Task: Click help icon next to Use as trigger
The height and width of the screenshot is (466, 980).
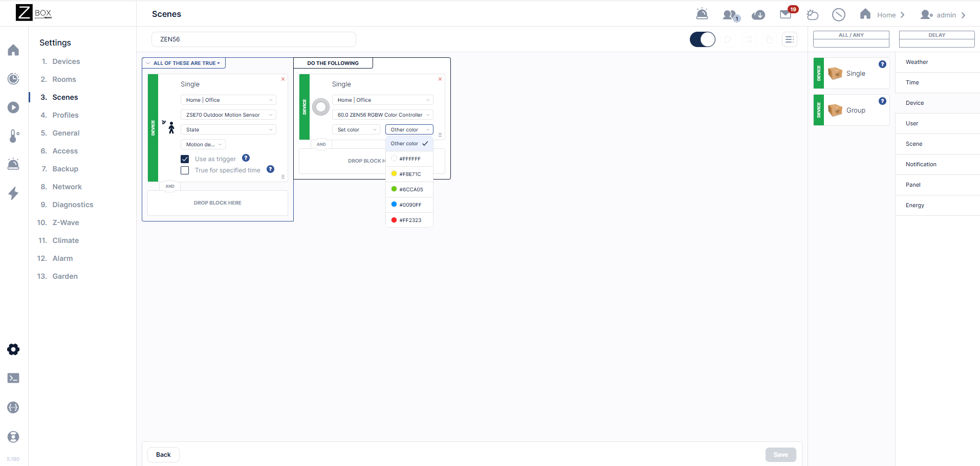Action: (x=246, y=158)
